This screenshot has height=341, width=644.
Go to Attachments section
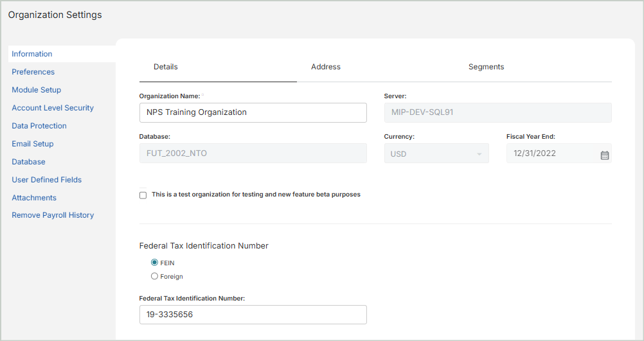[34, 198]
